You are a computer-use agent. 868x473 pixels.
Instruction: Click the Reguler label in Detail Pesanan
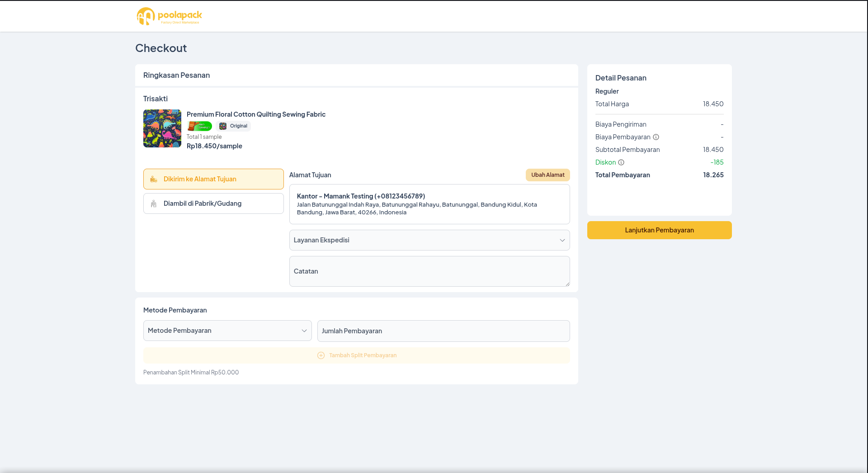pyautogui.click(x=607, y=91)
